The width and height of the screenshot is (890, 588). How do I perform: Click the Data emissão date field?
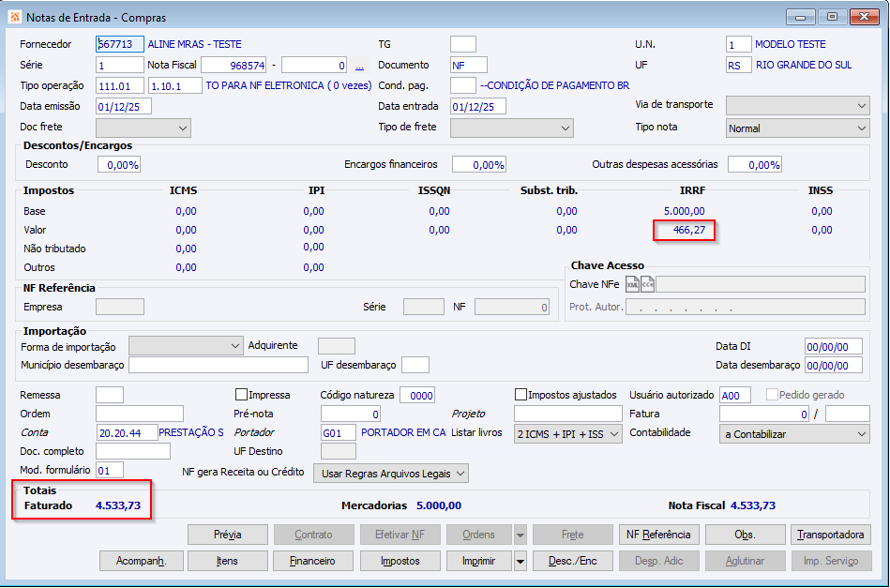[x=123, y=106]
